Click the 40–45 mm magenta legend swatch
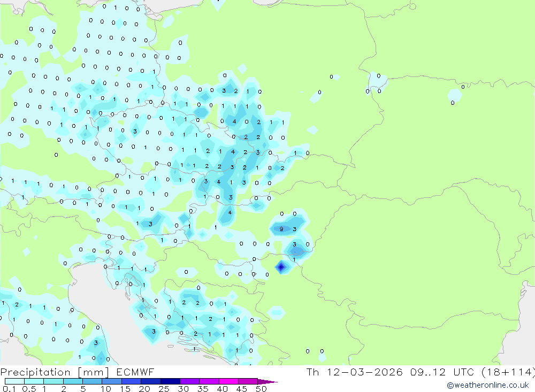 coord(228,381)
